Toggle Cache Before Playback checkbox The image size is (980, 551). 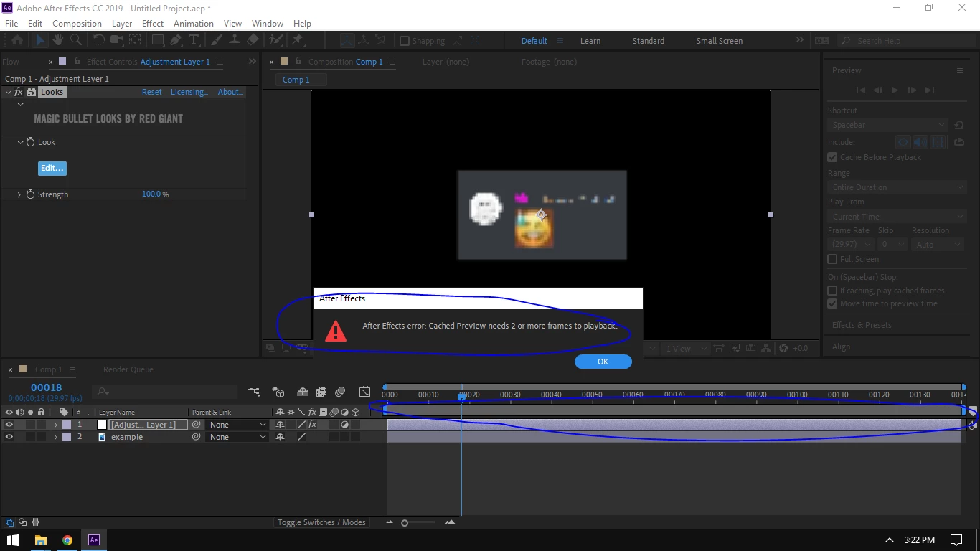click(x=832, y=157)
